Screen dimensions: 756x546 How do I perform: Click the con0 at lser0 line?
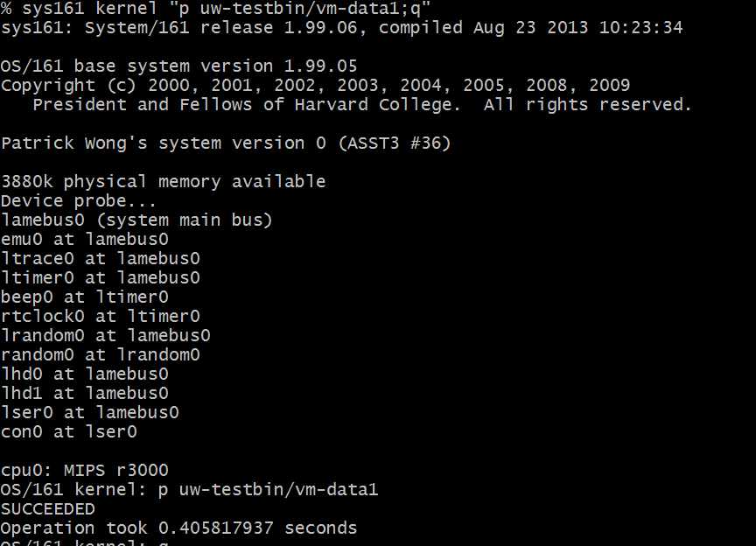click(x=68, y=431)
